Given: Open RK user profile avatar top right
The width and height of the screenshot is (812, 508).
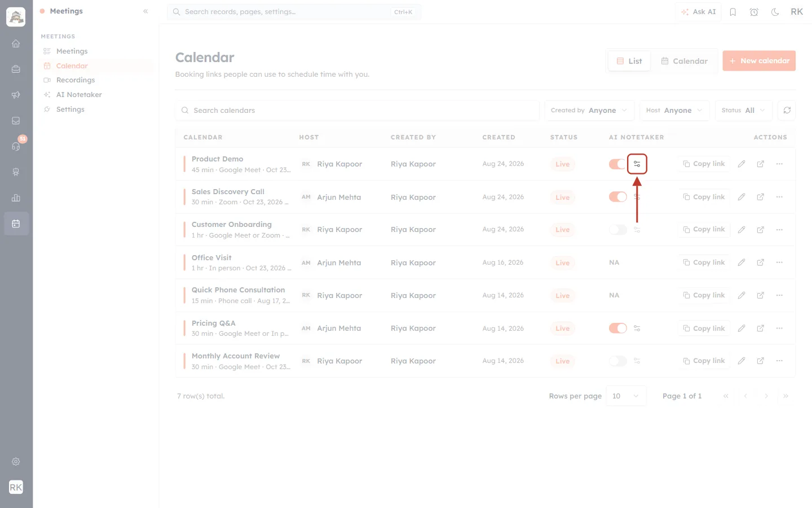Looking at the screenshot, I should tap(797, 12).
